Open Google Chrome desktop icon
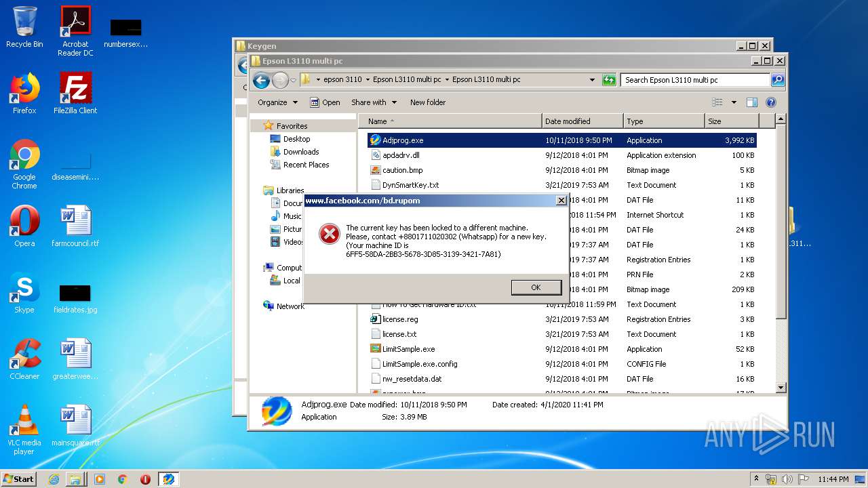This screenshot has height=488, width=868. tap(24, 165)
